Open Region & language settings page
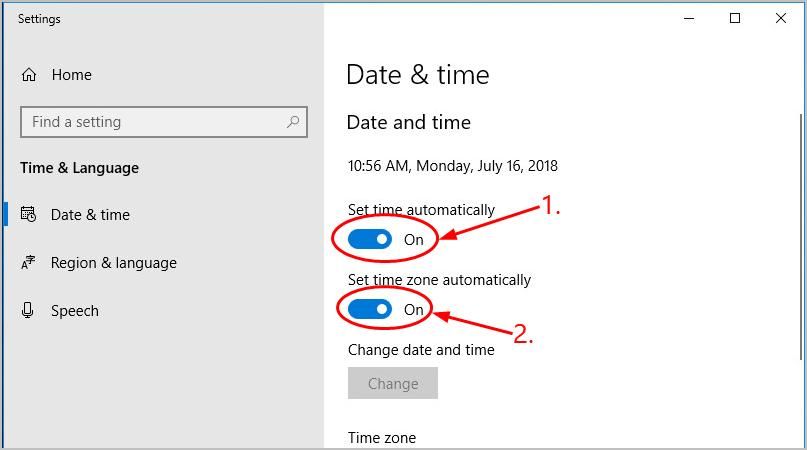Screen dimensions: 807x450 point(113,263)
